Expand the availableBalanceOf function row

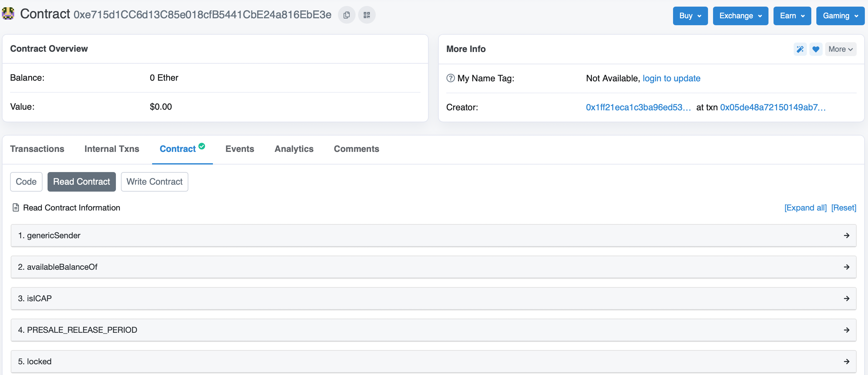433,267
